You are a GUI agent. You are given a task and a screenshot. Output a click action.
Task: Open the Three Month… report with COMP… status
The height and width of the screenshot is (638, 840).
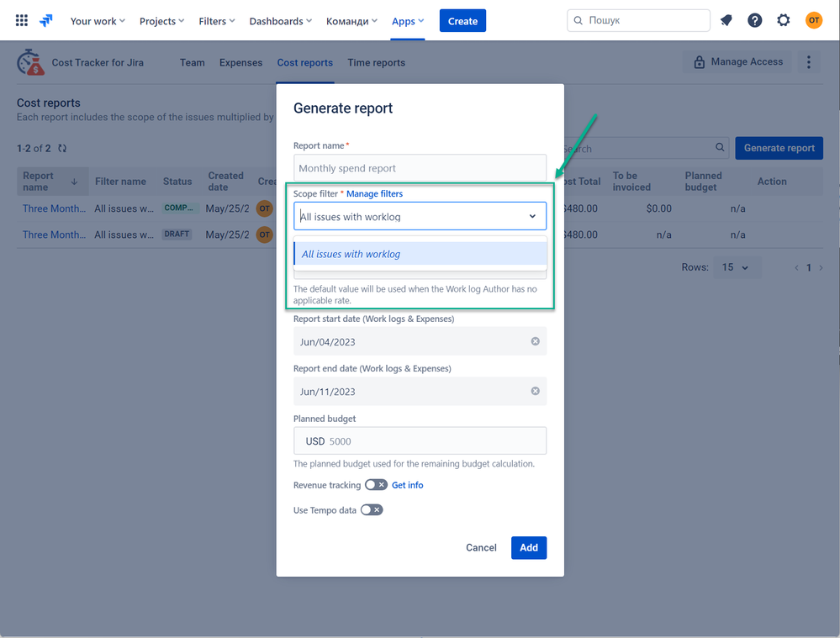(x=54, y=208)
